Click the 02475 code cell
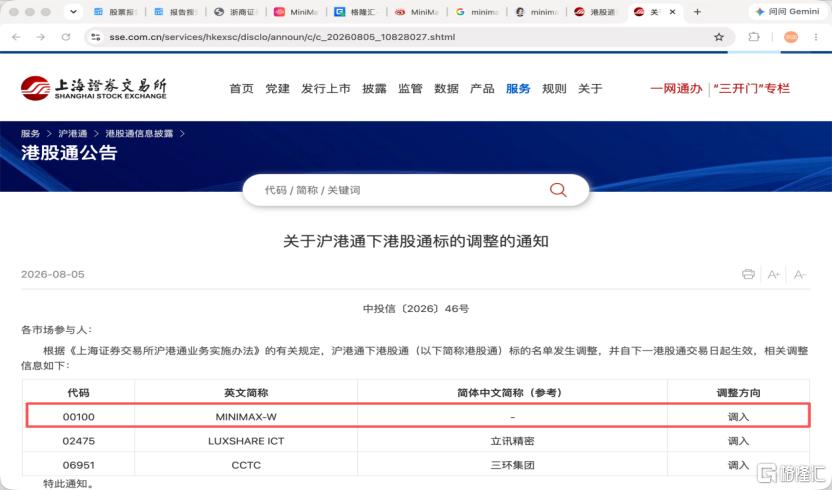832x490 pixels. 79,441
